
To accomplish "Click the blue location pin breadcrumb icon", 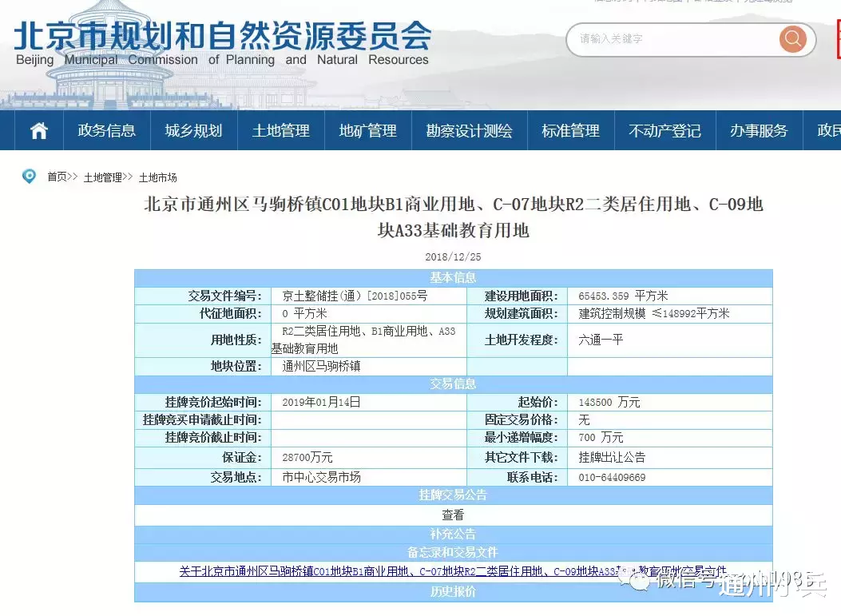I will coord(30,177).
